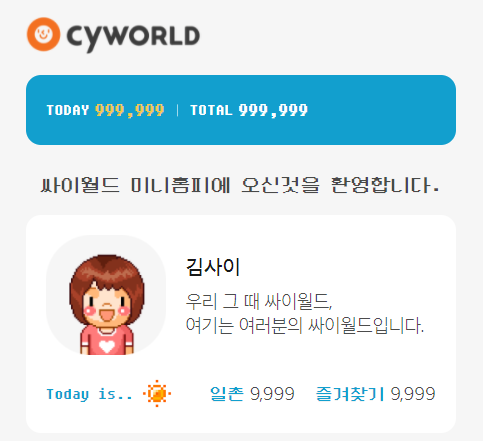This screenshot has height=441, width=483.
Task: Click the profile intro line 우리 그 때 싸이월드
Action: tap(259, 301)
